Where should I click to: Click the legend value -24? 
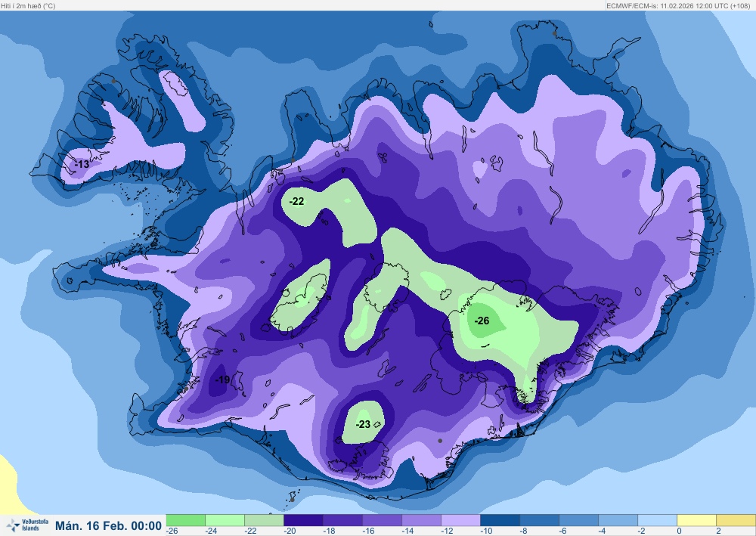211,531
